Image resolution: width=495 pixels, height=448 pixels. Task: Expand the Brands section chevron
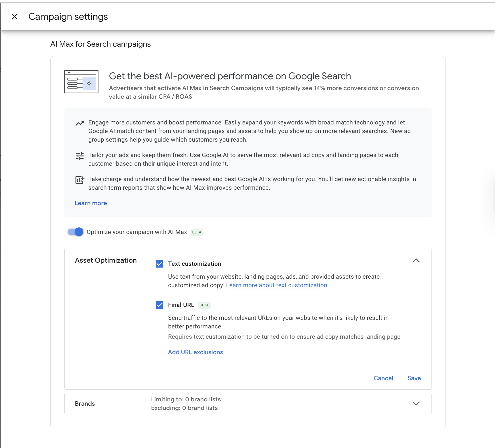[416, 404]
